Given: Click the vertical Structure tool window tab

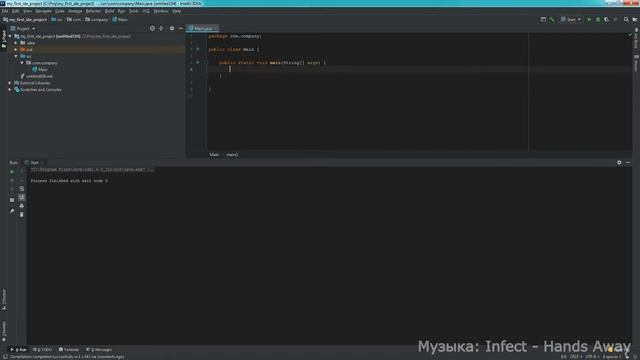Looking at the screenshot, I should pyautogui.click(x=4, y=300).
